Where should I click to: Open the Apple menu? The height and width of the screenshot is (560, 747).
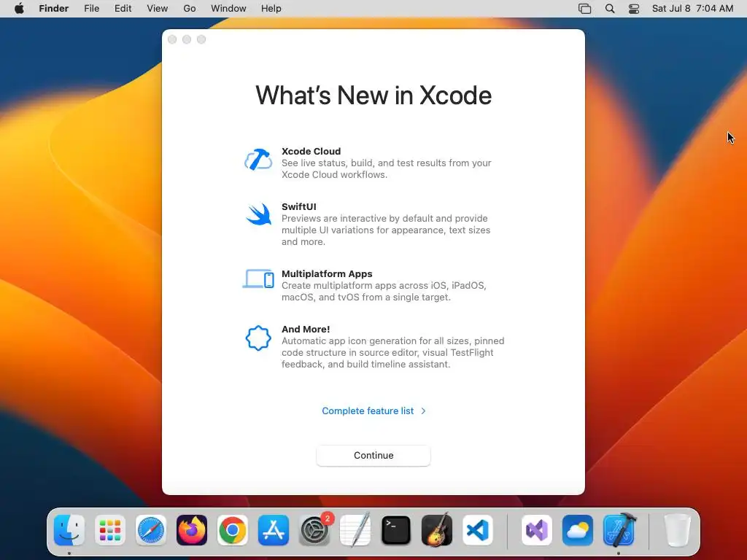click(x=19, y=9)
